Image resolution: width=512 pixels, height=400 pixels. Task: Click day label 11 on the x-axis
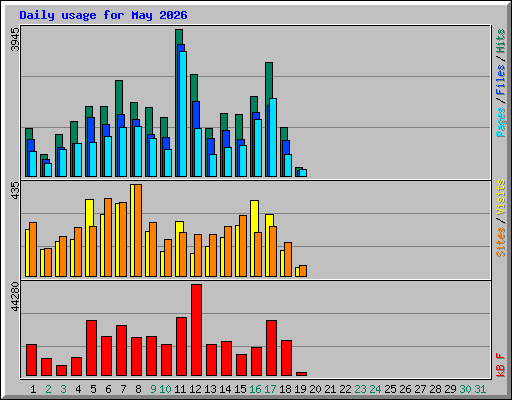point(180,389)
